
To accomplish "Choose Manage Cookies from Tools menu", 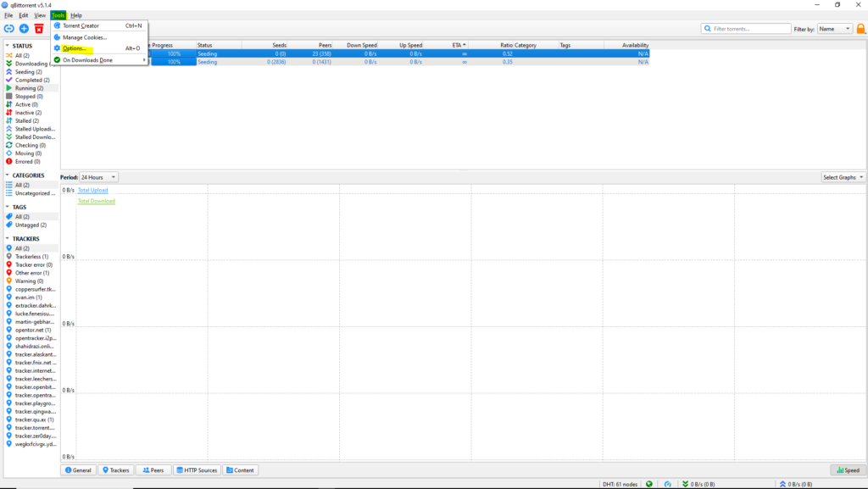I will [x=100, y=37].
